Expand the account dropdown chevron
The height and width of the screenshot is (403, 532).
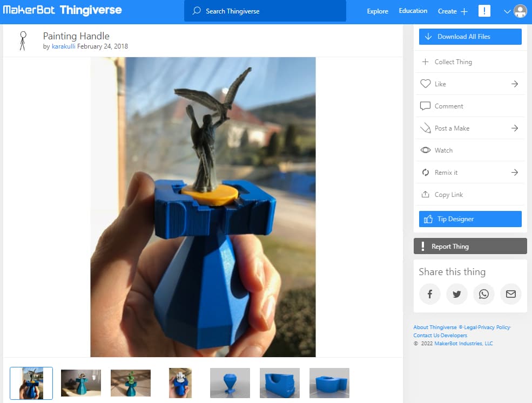[x=507, y=11]
